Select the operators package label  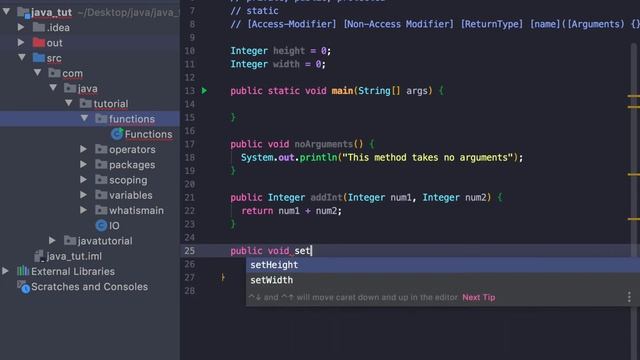pyautogui.click(x=132, y=150)
